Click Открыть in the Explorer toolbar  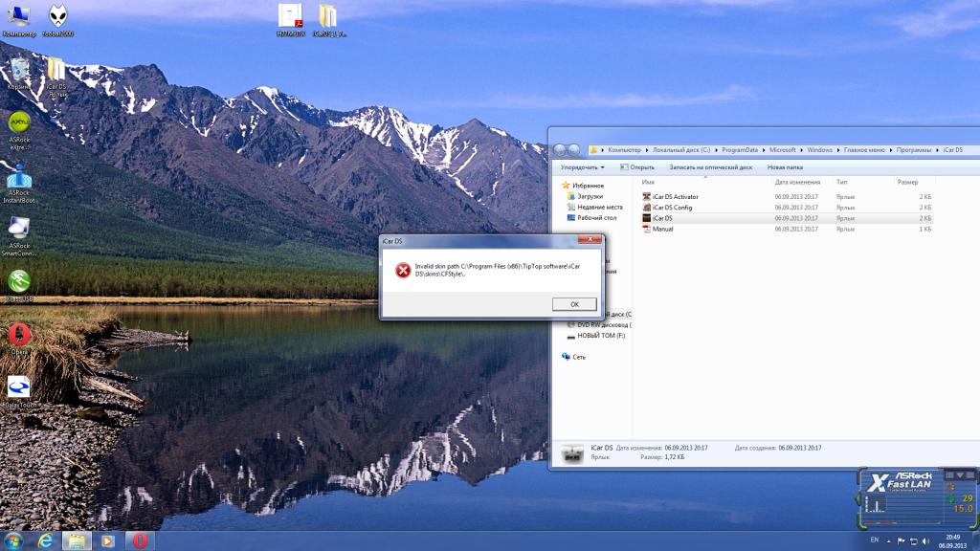(x=637, y=167)
